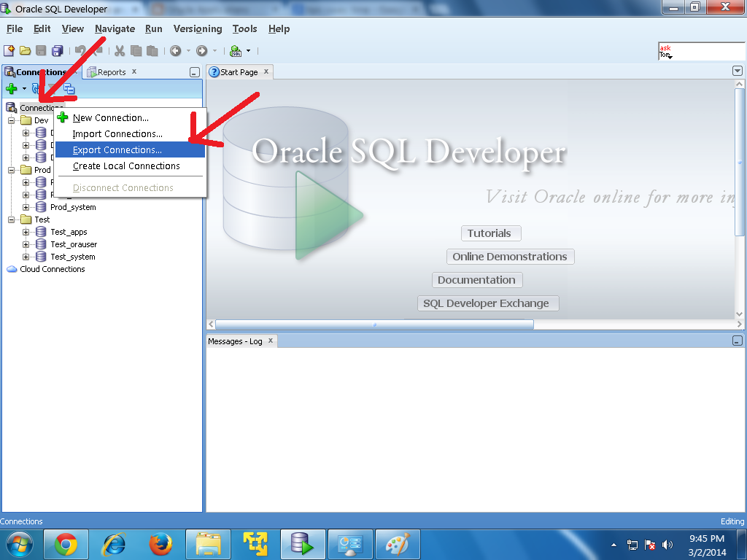Click the Connections root node icon
This screenshot has width=747, height=560.
pyautogui.click(x=12, y=108)
